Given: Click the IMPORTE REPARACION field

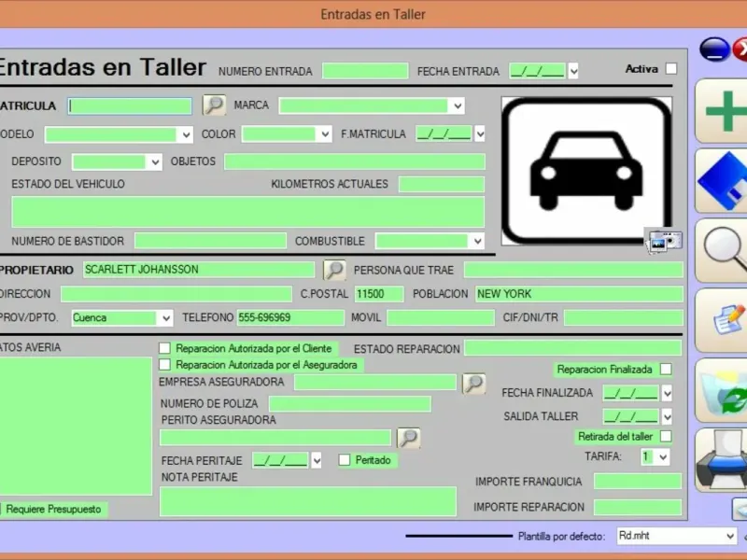Looking at the screenshot, I should [638, 507].
